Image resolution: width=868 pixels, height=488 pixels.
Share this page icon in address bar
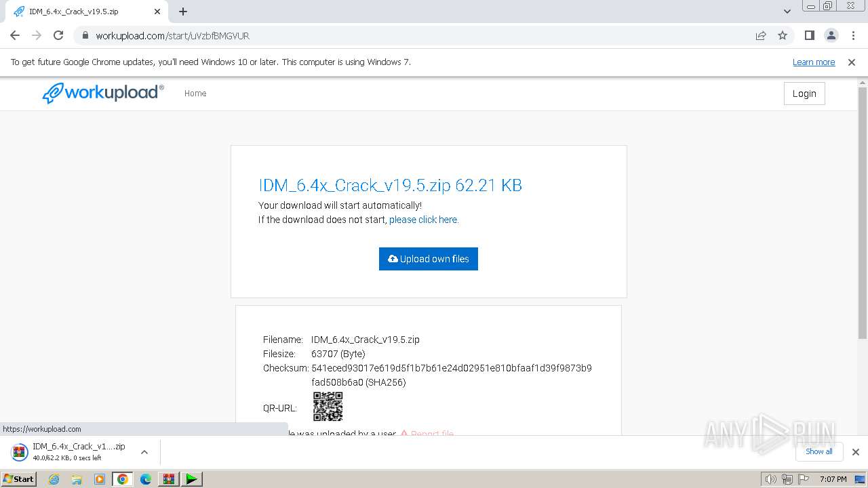(761, 36)
